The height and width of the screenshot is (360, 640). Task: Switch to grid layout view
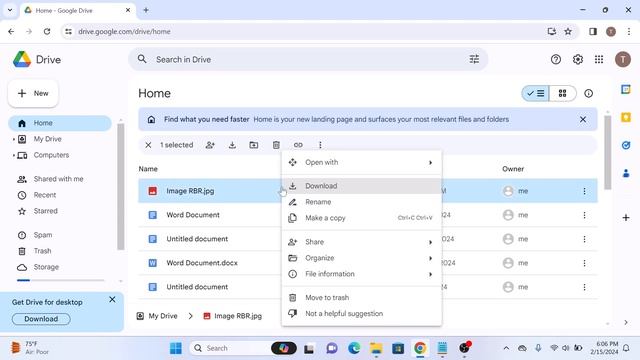coord(562,93)
